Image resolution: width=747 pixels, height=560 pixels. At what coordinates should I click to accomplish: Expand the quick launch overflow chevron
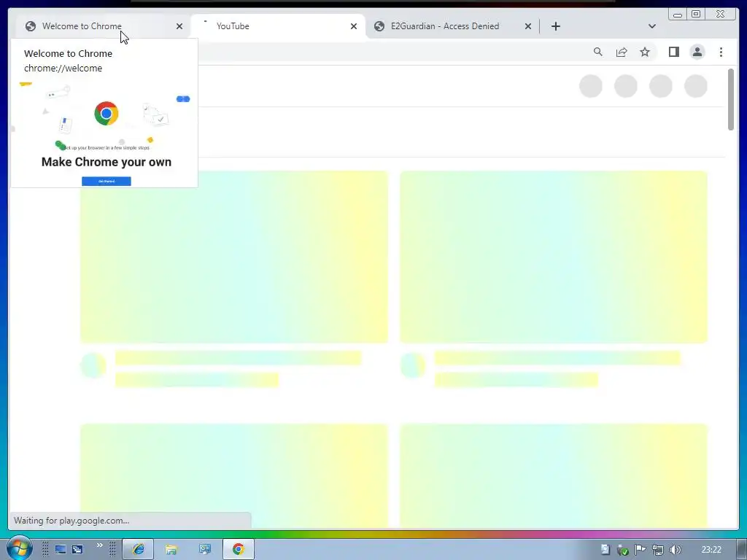[x=99, y=545]
